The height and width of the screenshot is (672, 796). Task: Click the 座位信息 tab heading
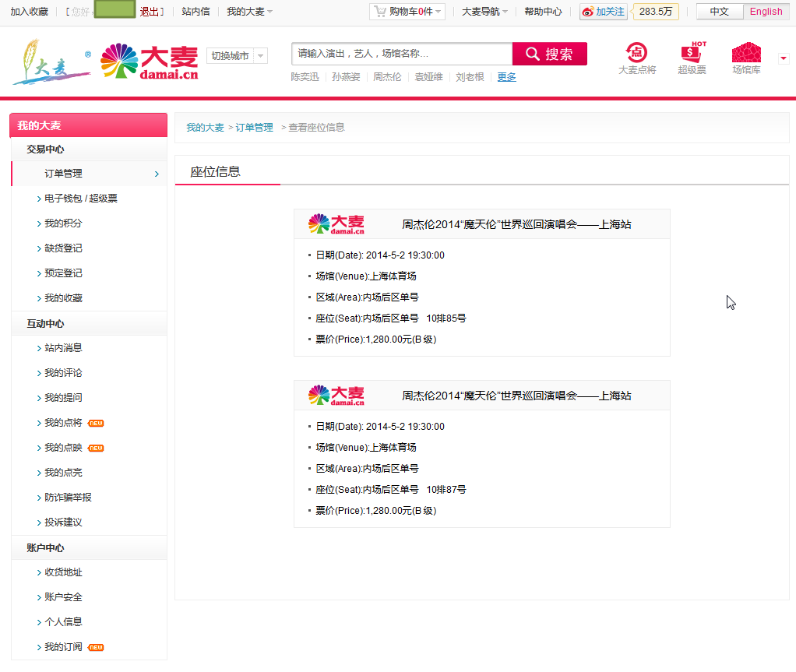coord(215,171)
